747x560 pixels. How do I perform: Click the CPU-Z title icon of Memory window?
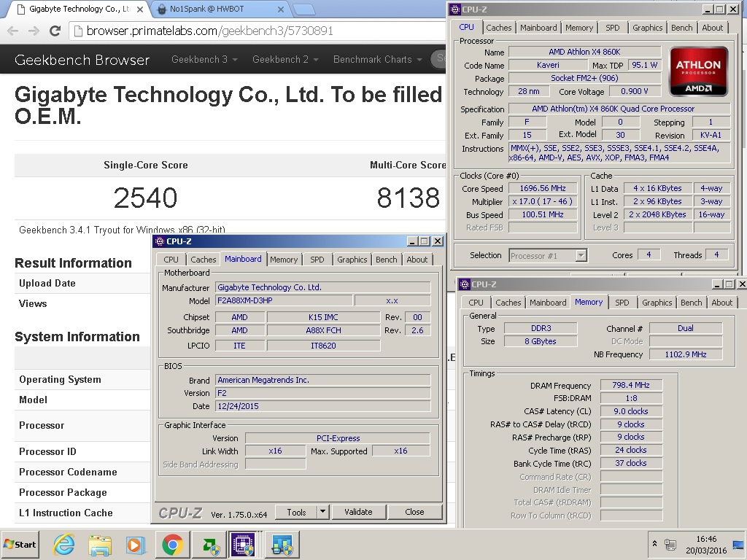(464, 284)
